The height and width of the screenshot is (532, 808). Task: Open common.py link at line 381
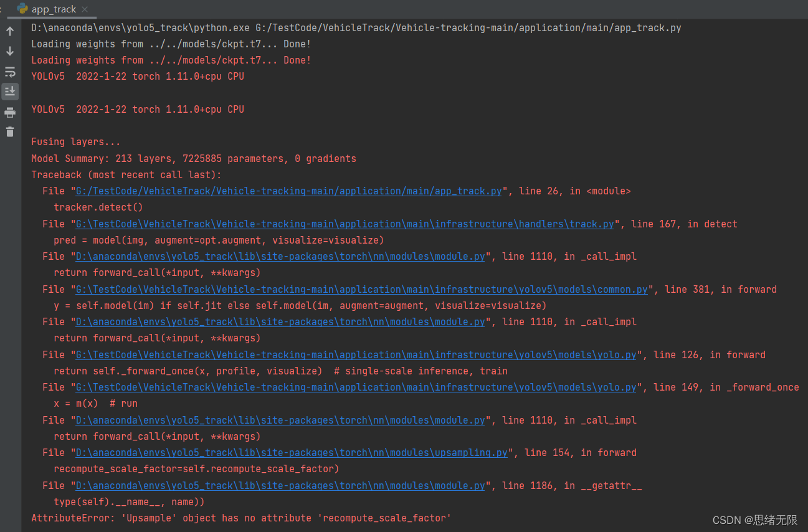click(362, 289)
